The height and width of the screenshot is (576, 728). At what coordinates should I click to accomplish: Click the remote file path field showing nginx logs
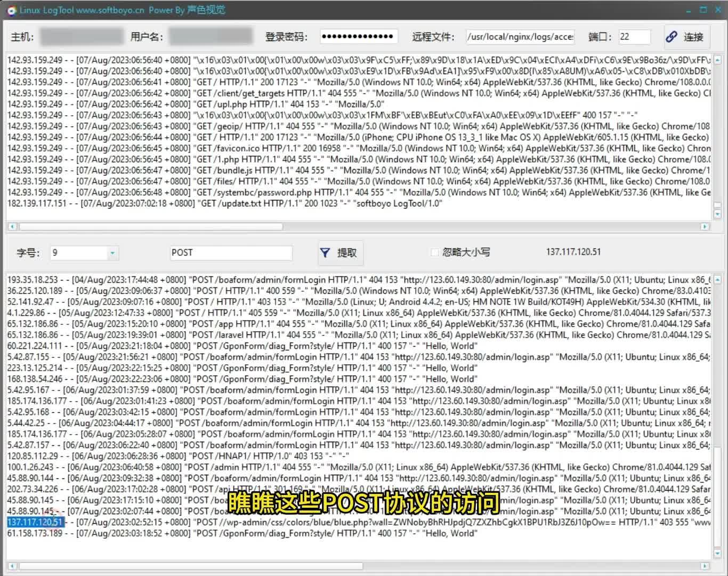pos(520,37)
